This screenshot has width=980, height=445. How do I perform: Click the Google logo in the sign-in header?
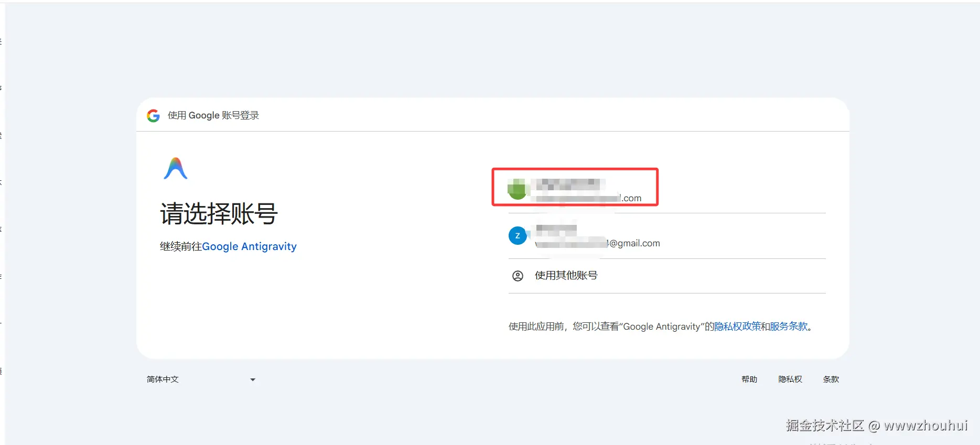click(153, 116)
